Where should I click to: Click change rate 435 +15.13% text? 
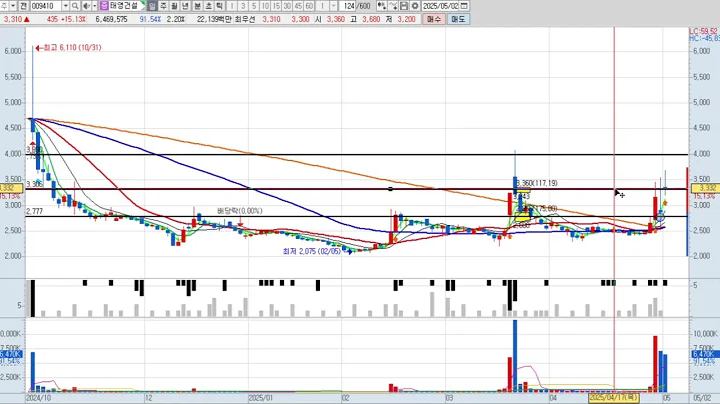click(x=66, y=19)
